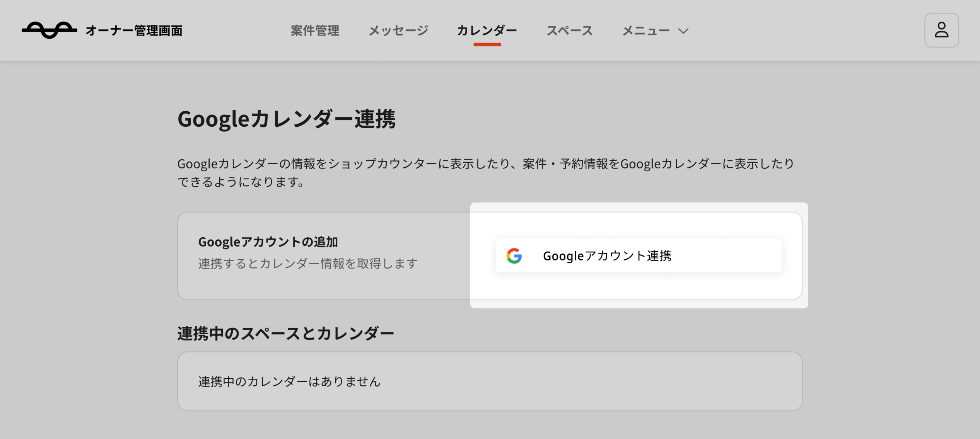This screenshot has height=439, width=980.
Task: Select the active カレンダー navigation item
Action: tap(488, 30)
